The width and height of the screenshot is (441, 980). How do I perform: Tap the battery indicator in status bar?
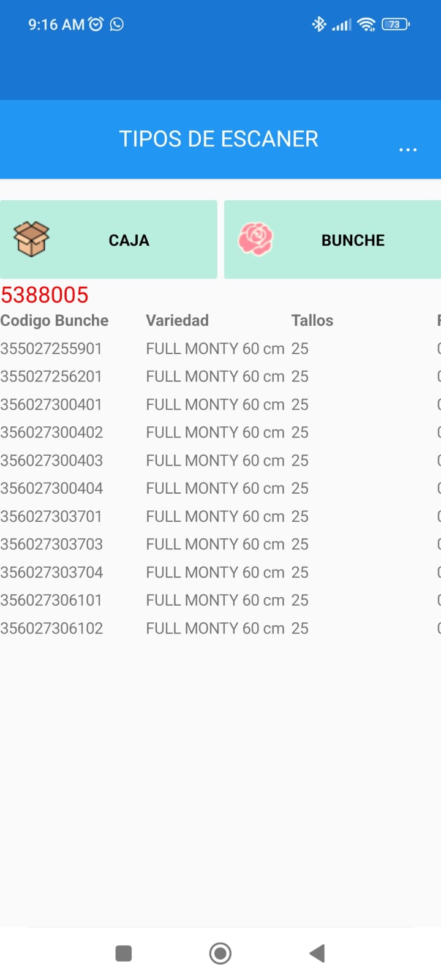point(395,24)
